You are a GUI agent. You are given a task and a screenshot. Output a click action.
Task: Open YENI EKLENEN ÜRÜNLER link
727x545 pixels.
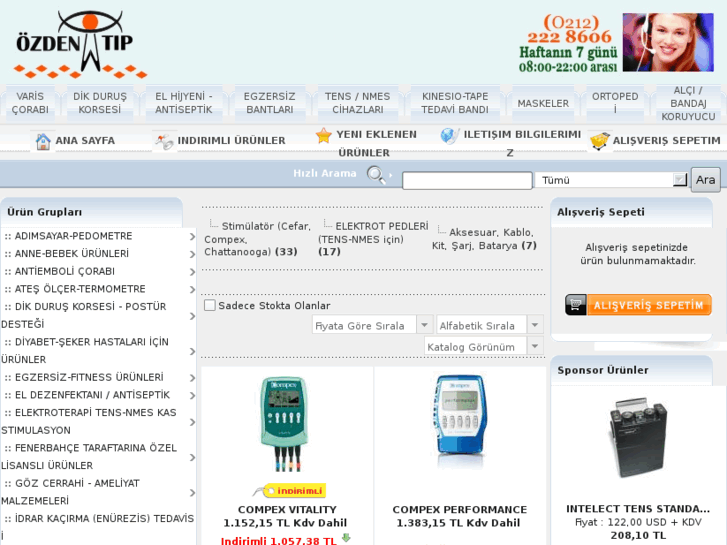tap(376, 143)
